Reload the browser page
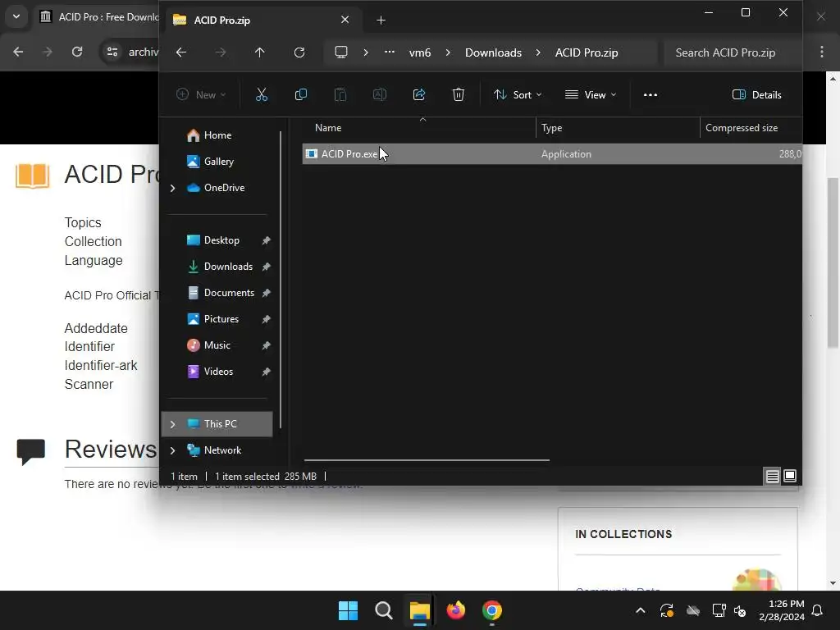Image resolution: width=840 pixels, height=630 pixels. (x=77, y=52)
